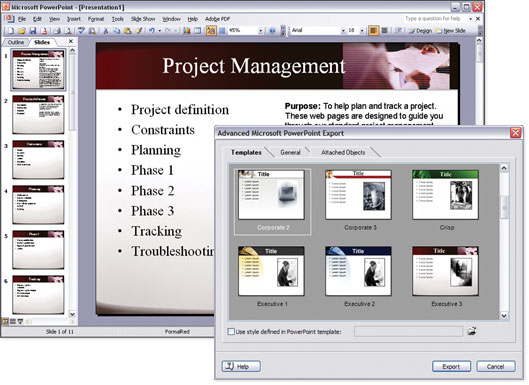The height and width of the screenshot is (385, 529).
Task: Click the Help question mark toolbar icon
Action: [x=272, y=31]
